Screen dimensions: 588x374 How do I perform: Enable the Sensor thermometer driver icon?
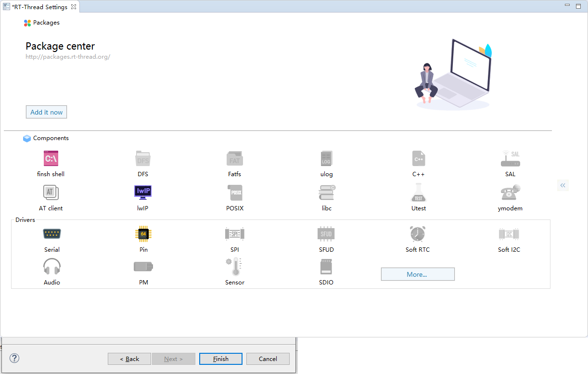tap(234, 267)
